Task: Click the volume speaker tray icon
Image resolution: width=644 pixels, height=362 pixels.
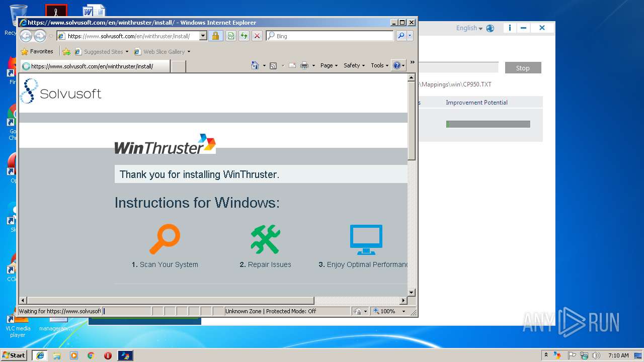Action: [596, 355]
